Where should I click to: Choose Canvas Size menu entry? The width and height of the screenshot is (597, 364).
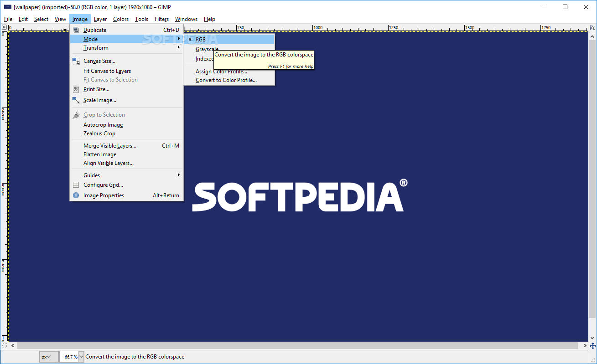click(126, 61)
